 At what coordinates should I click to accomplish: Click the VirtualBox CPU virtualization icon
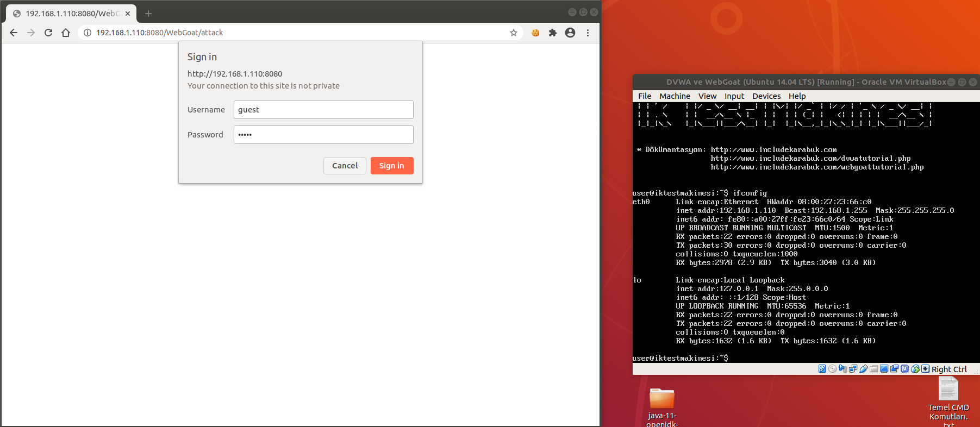click(905, 369)
